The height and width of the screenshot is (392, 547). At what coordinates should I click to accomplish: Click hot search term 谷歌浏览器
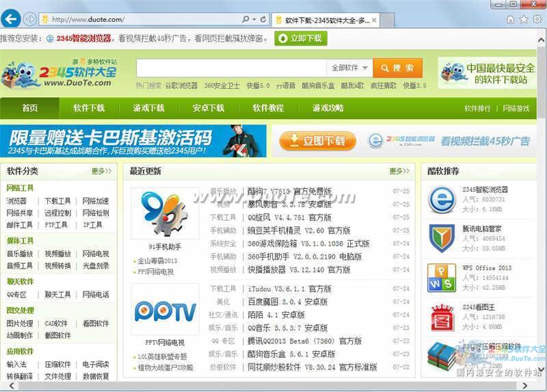[x=181, y=86]
